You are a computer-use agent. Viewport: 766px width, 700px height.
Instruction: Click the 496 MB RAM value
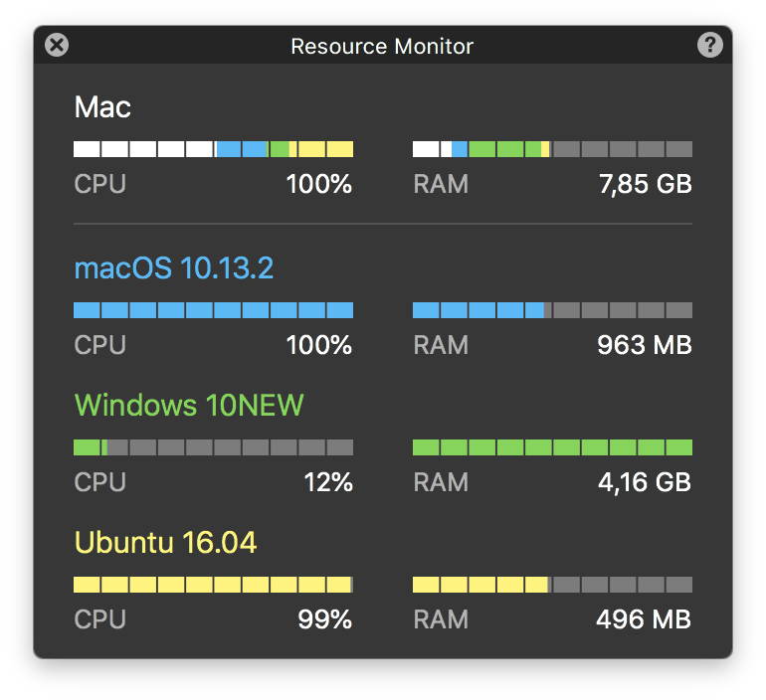[x=644, y=619]
